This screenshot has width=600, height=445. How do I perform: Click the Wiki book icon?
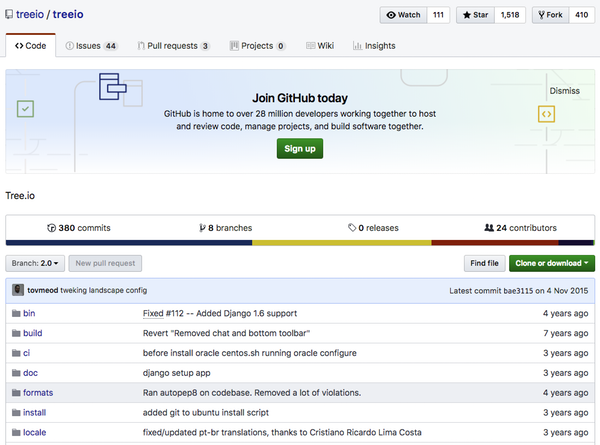point(310,46)
